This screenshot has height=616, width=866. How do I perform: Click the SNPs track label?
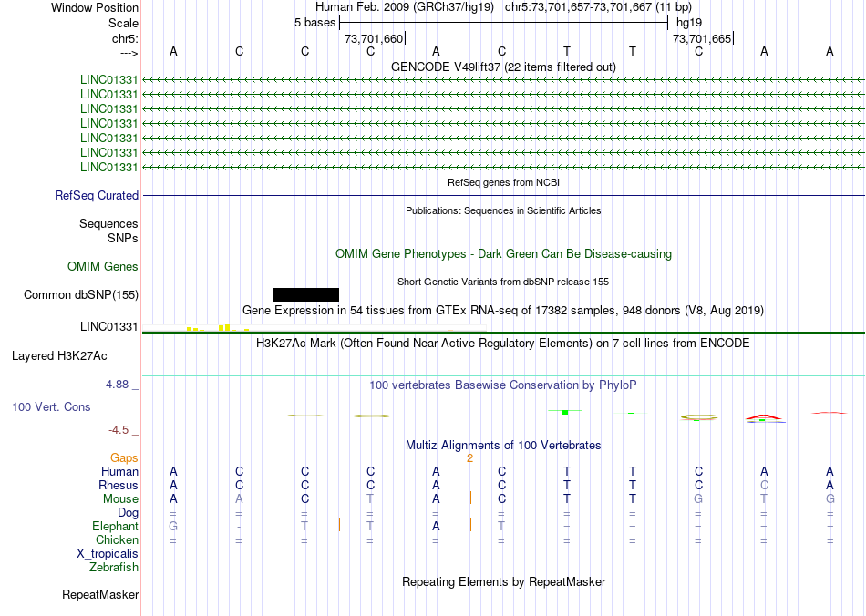tap(123, 238)
